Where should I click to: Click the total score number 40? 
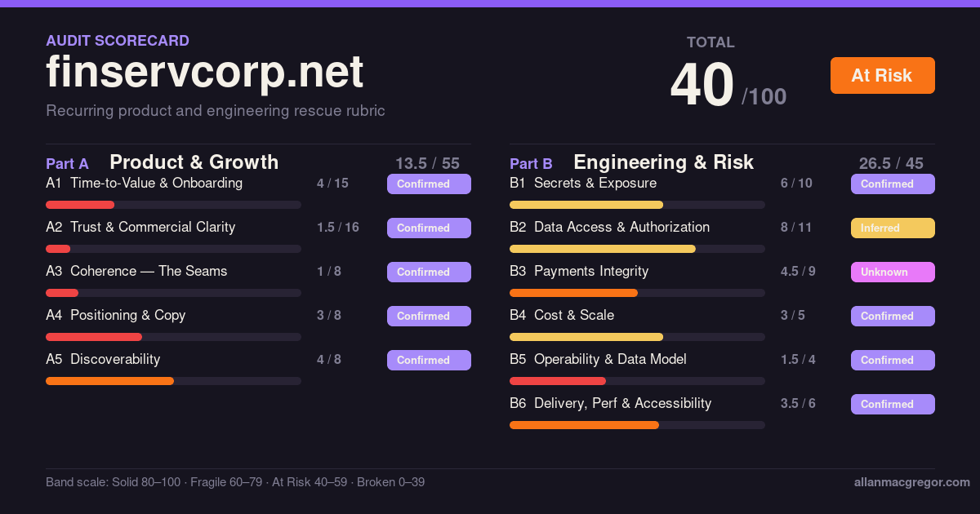tap(702, 85)
